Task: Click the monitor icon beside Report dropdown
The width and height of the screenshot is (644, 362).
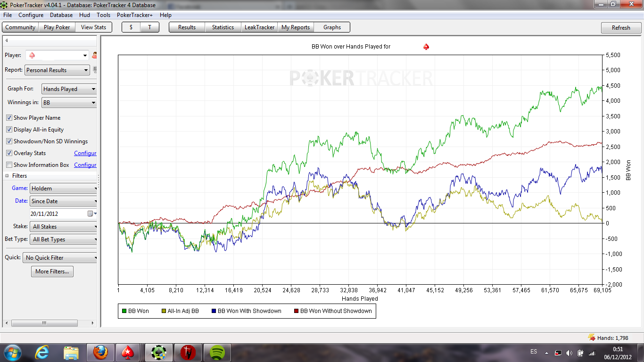Action: click(x=95, y=70)
